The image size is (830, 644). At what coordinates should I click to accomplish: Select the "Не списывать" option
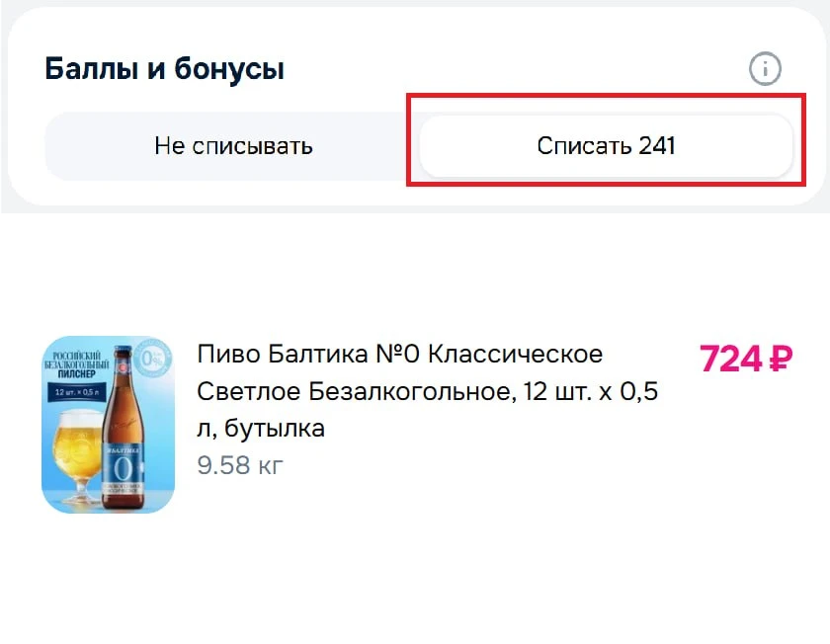233,146
